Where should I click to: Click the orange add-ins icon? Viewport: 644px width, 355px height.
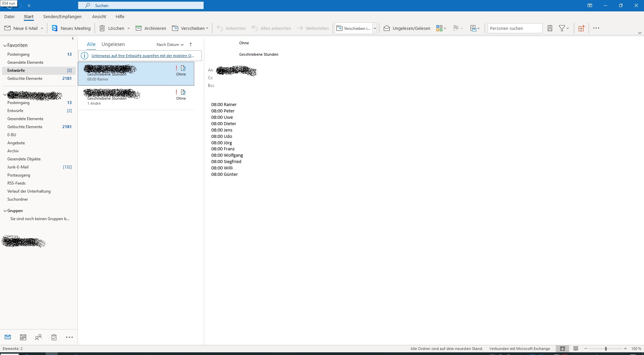581,28
